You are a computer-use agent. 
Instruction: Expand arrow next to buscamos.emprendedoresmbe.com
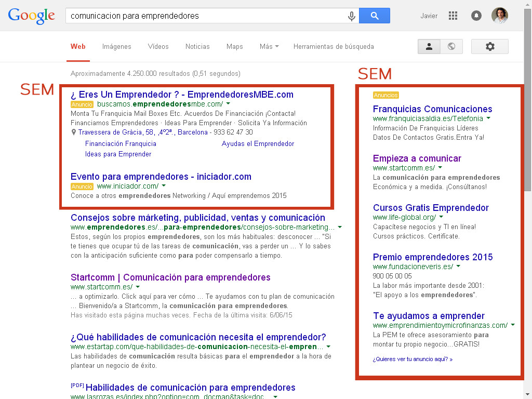229,103
